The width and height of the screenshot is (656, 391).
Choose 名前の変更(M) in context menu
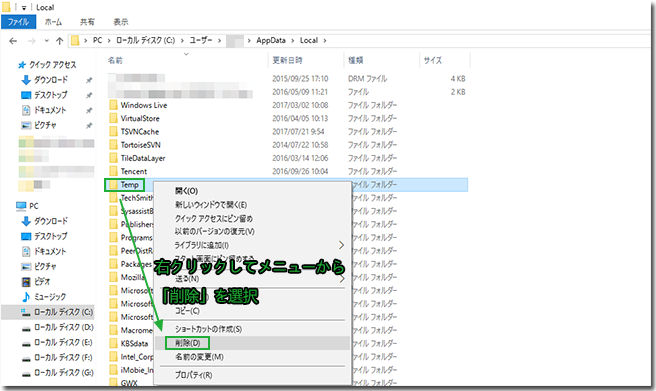[199, 357]
